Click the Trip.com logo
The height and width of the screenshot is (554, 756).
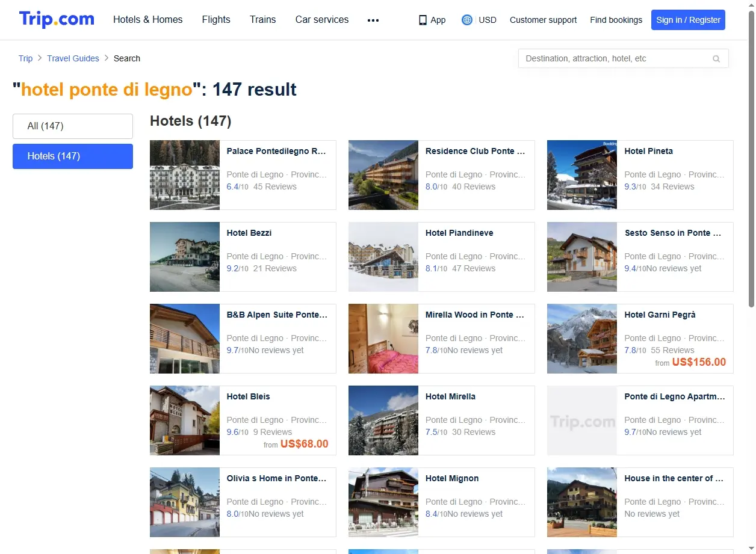[x=57, y=19]
